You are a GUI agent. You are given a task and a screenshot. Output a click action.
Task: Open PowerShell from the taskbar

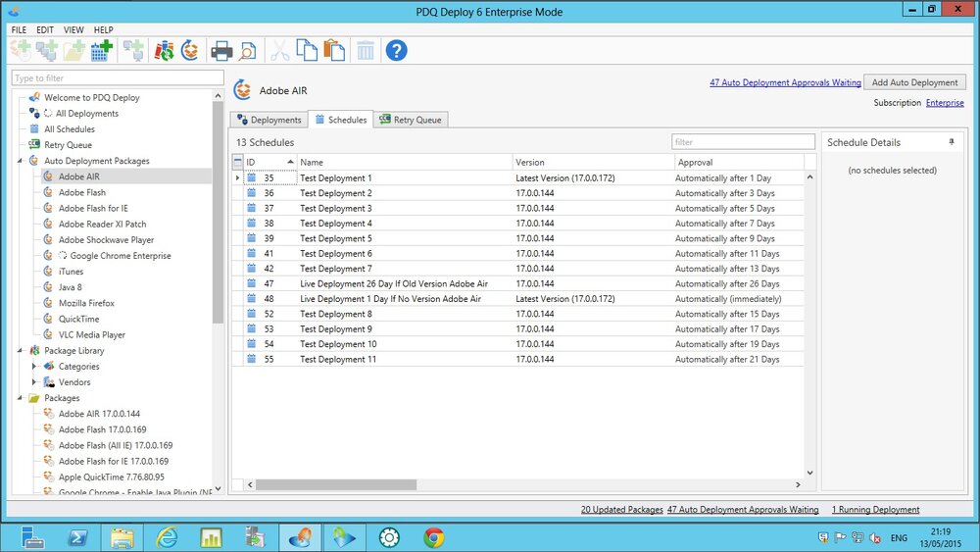[77, 537]
